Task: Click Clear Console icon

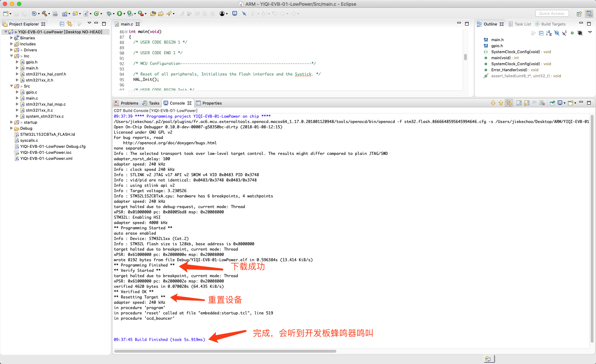Action: pos(542,103)
